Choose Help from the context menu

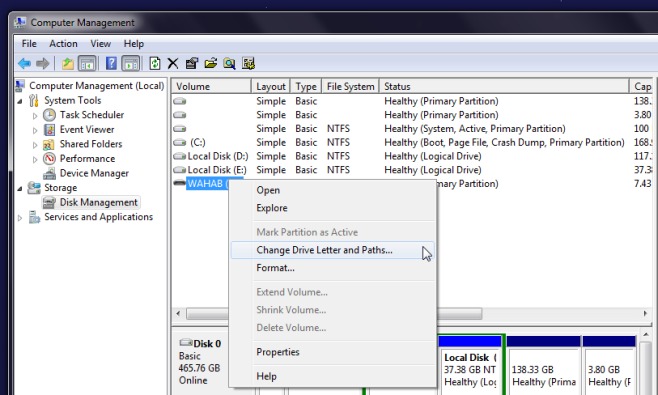coord(332,376)
